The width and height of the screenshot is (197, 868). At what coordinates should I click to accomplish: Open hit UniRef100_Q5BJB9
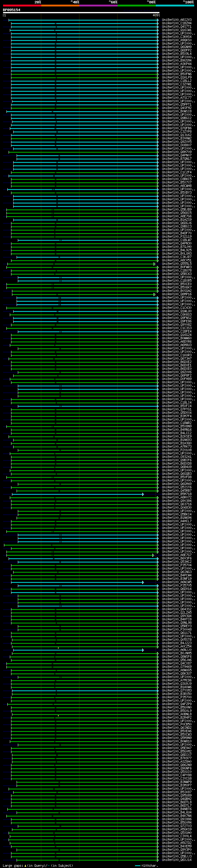[176, 210]
